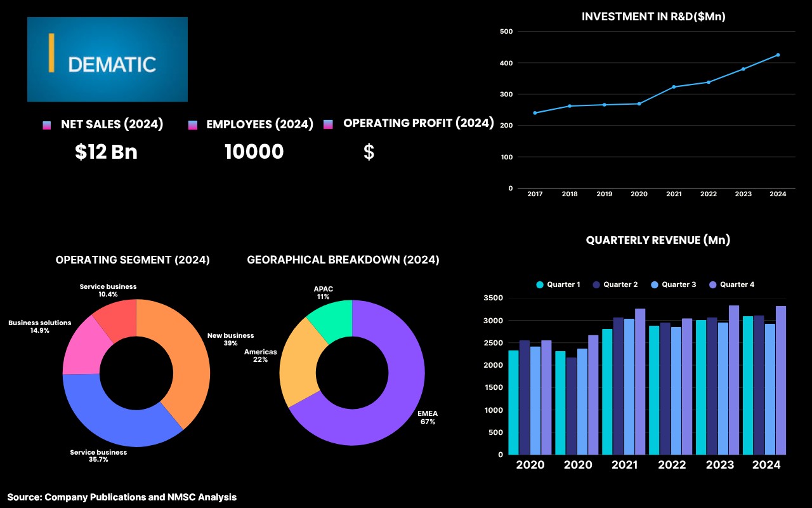Click the 10000 employees value
The height and width of the screenshot is (508, 812).
point(254,152)
